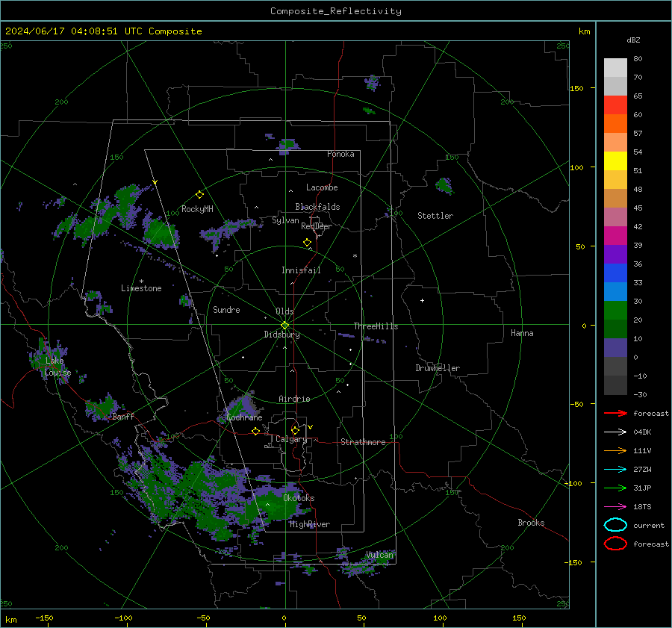Click the Strathmore city label
The image size is (672, 628).
point(363,442)
